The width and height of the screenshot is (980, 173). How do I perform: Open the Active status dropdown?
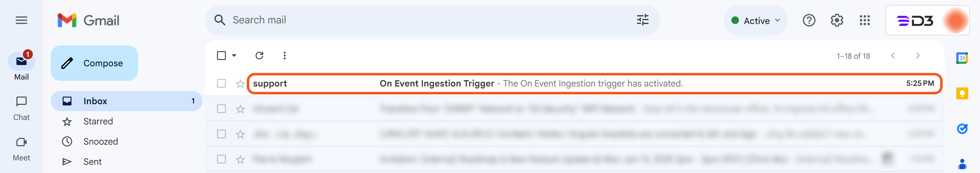[x=755, y=21]
